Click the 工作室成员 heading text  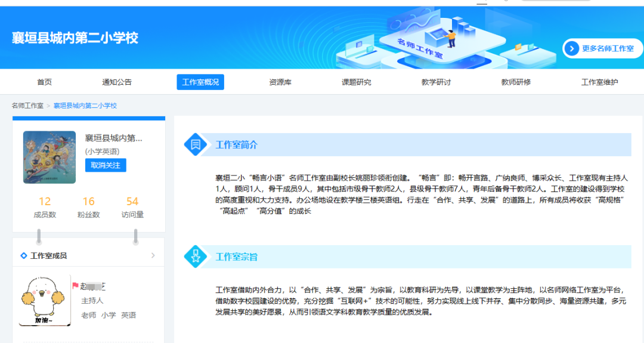click(x=48, y=255)
